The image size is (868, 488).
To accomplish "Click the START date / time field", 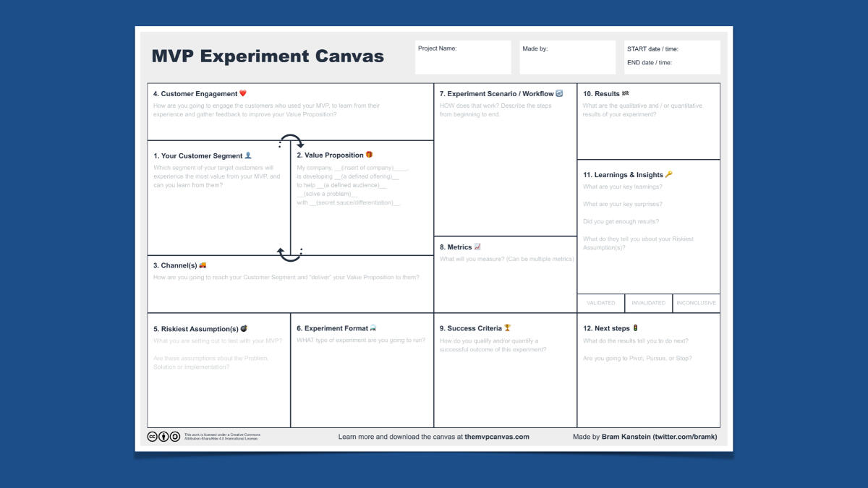I will [x=672, y=49].
